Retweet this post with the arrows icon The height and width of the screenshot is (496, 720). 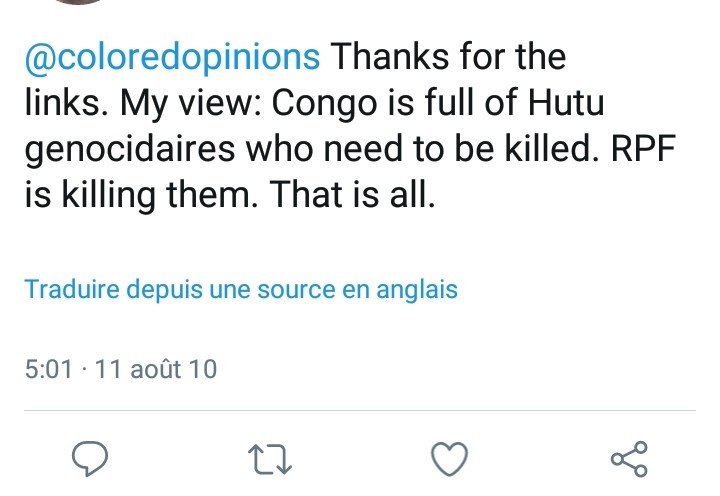point(270,459)
